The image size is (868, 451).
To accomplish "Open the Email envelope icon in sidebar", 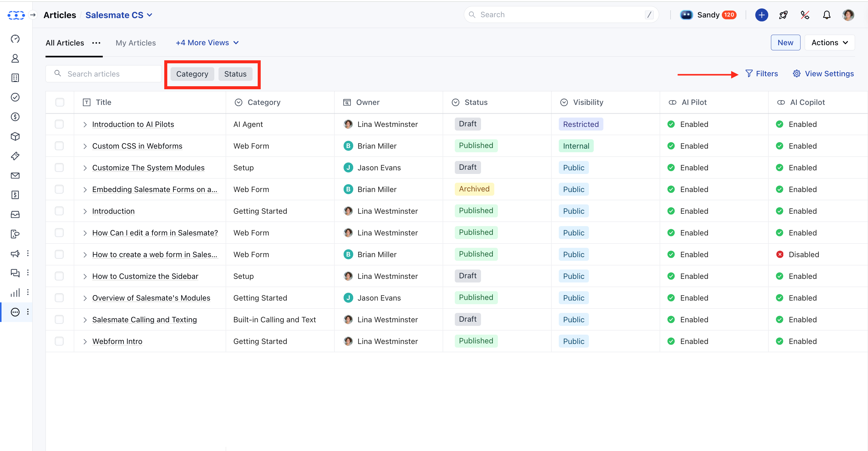I will point(15,175).
